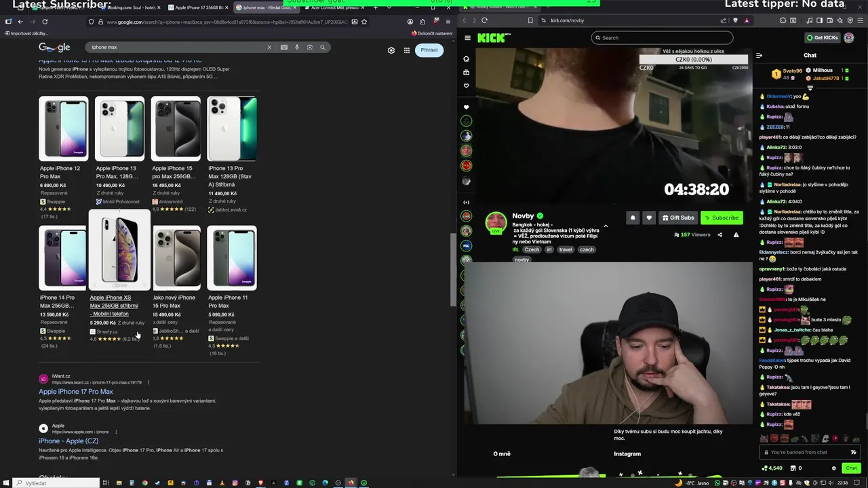This screenshot has width=868, height=488.
Task: Open Google virtual keyboard input
Action: tap(283, 47)
